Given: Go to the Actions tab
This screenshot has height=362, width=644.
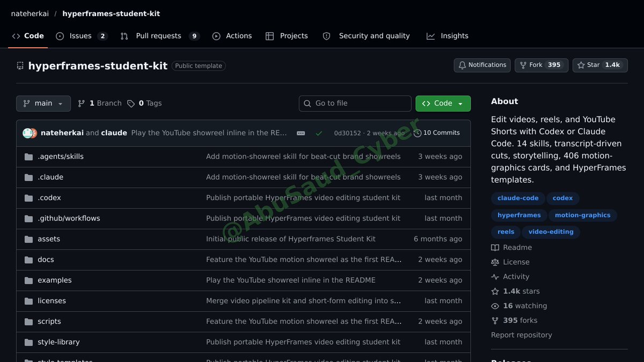Looking at the screenshot, I should click(x=232, y=36).
